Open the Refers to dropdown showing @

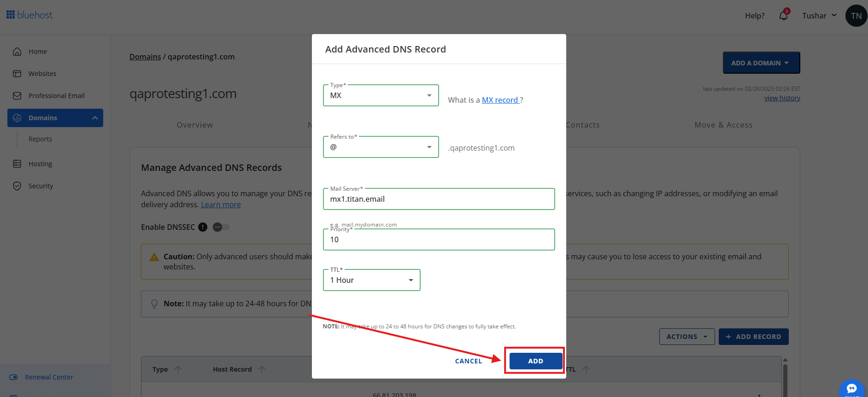point(381,146)
